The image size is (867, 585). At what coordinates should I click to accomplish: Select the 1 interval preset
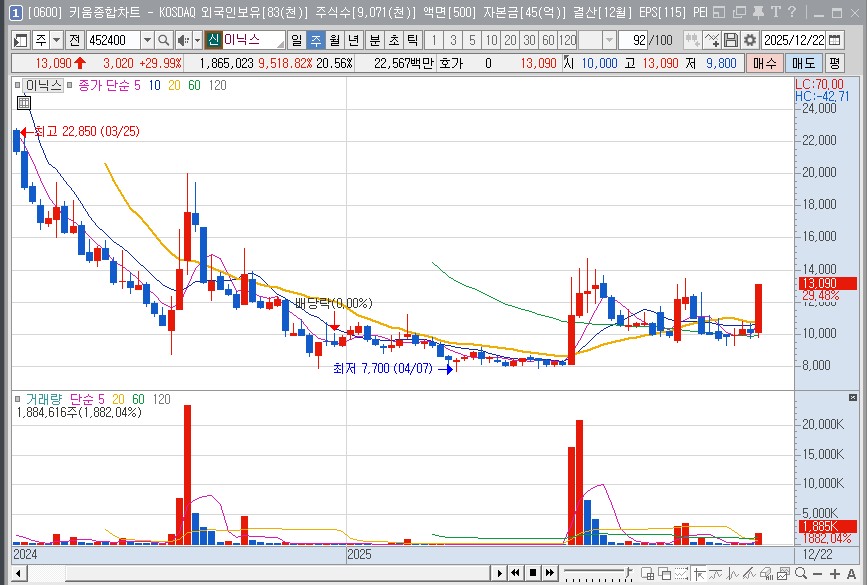pos(435,40)
